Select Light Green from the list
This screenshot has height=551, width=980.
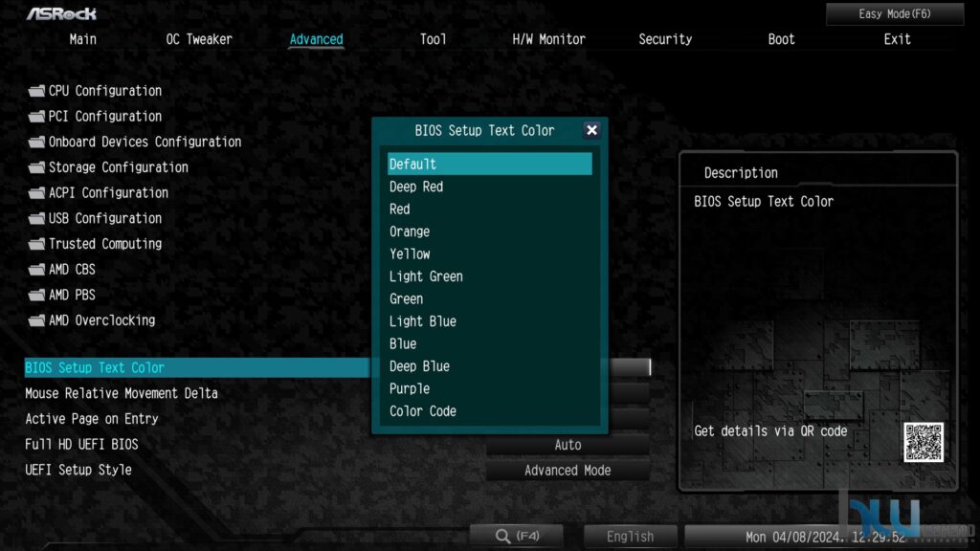pyautogui.click(x=489, y=276)
